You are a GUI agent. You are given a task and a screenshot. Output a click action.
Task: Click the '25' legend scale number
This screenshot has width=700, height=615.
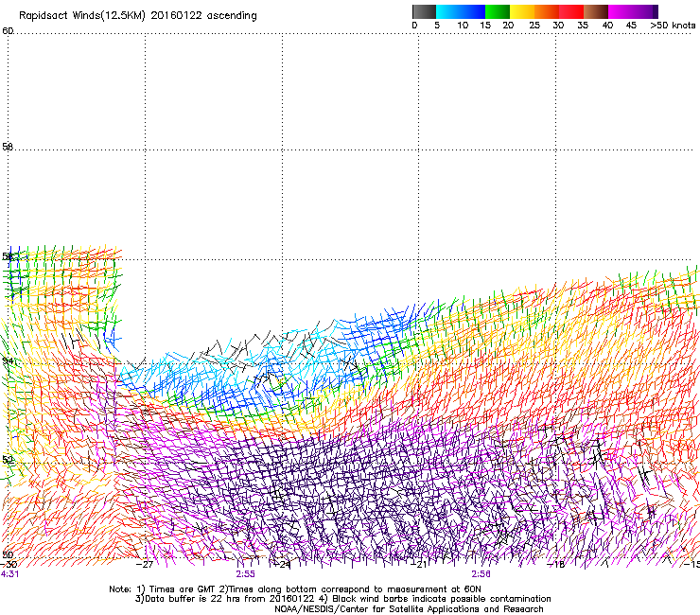pyautogui.click(x=534, y=26)
